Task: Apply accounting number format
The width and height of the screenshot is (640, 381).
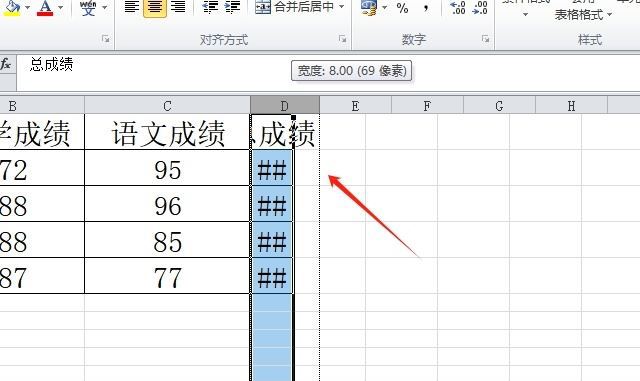Action: click(369, 8)
